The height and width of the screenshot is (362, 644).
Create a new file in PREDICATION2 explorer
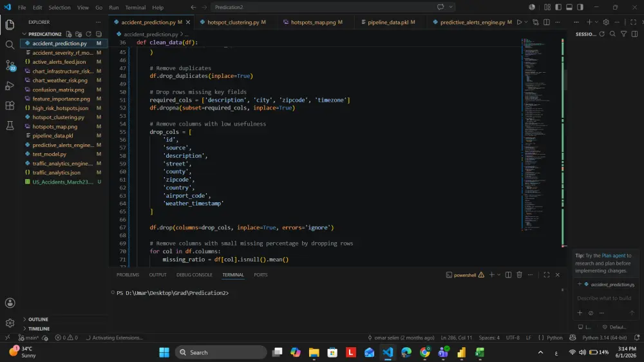coord(69,34)
